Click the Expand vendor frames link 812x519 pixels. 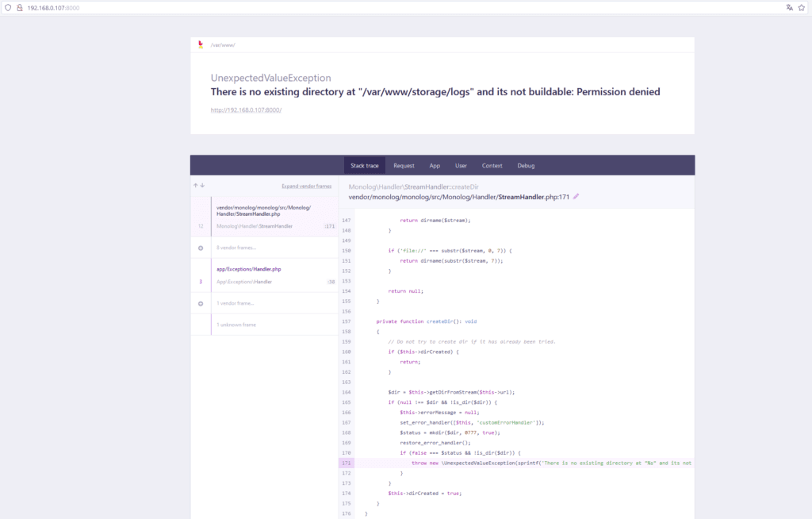click(307, 186)
